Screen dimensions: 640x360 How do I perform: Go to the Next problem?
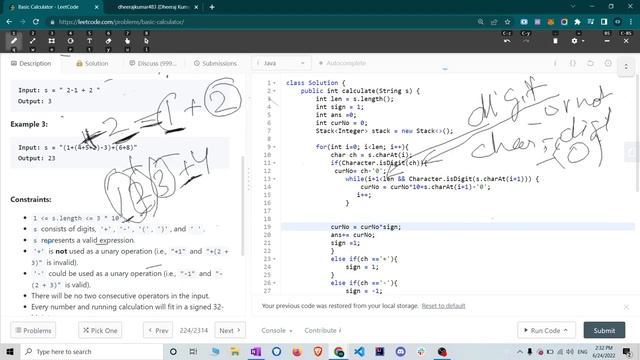click(x=230, y=330)
